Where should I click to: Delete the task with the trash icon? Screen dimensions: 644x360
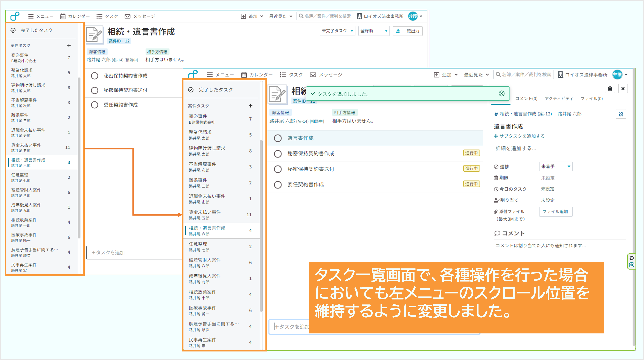[x=610, y=89]
